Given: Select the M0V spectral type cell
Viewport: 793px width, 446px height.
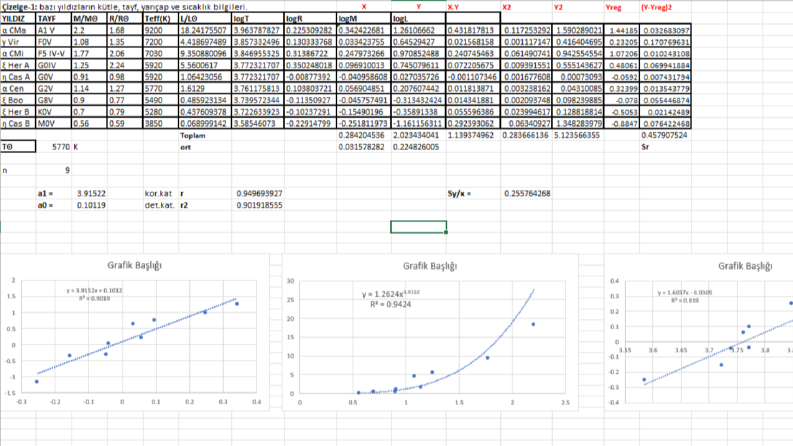Looking at the screenshot, I should 54,123.
